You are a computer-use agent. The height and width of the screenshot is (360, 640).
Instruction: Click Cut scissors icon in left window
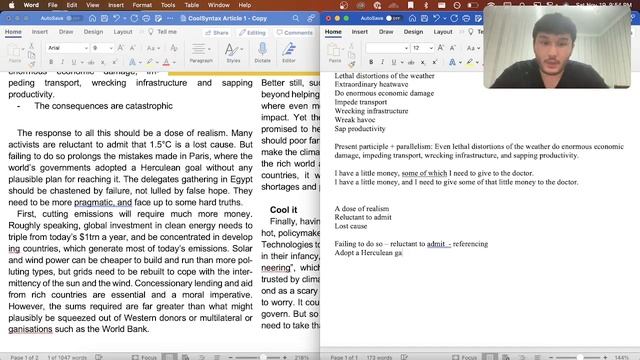coord(31,46)
